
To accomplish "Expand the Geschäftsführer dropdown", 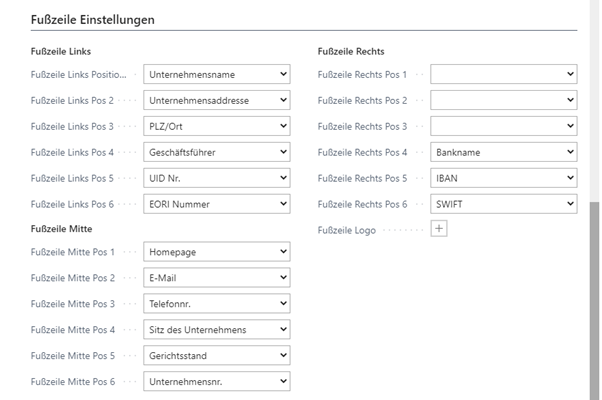I will [x=217, y=152].
